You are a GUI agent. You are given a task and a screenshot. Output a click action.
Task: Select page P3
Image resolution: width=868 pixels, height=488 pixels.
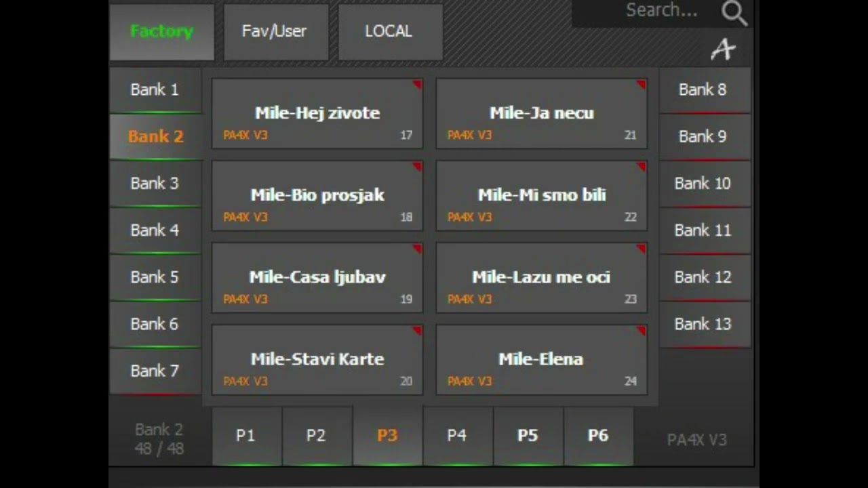388,436
